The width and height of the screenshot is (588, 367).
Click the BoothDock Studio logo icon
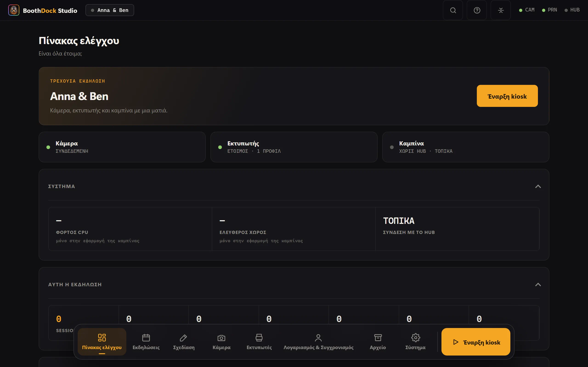point(14,10)
